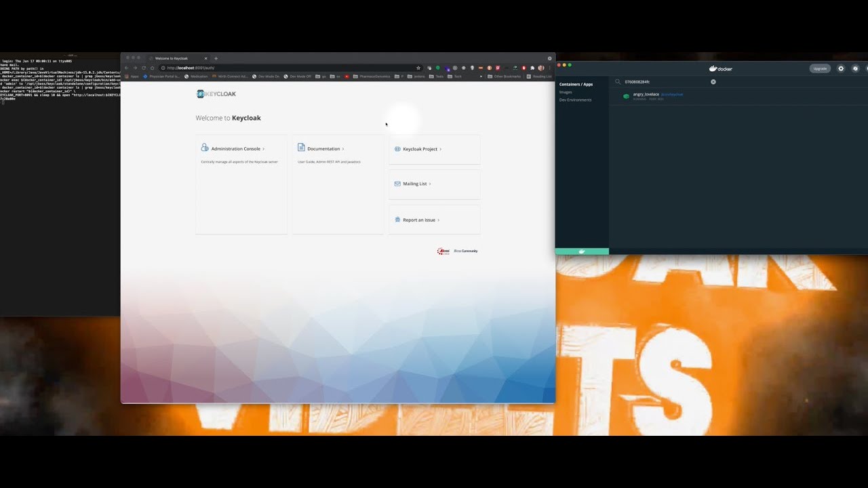Click the Mailing List envelope icon
868x488 pixels.
[x=397, y=184]
